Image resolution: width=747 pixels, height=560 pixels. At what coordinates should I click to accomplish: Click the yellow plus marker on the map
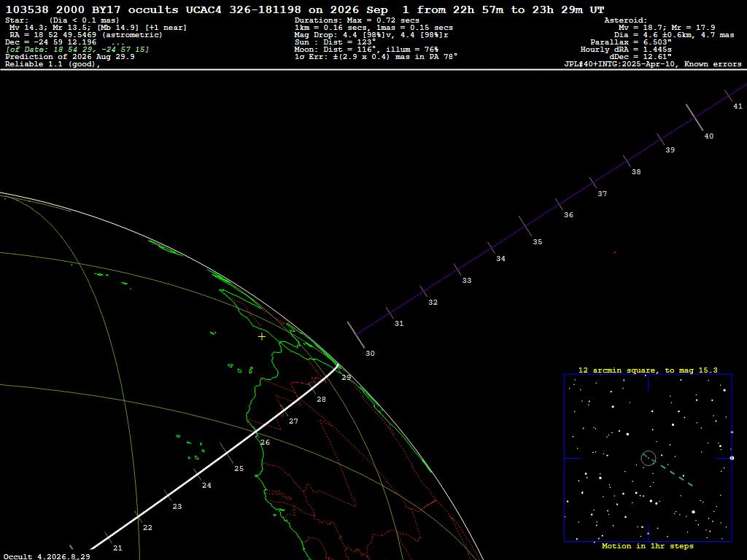click(262, 337)
